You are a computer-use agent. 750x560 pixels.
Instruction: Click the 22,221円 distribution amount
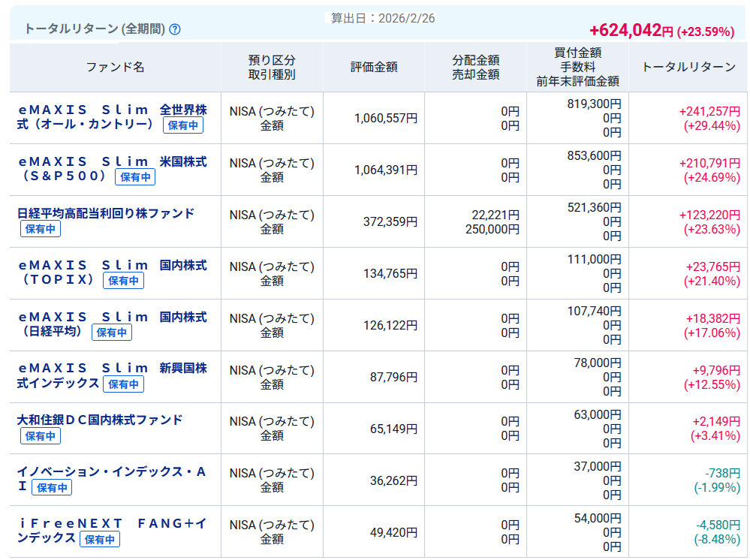pos(495,215)
